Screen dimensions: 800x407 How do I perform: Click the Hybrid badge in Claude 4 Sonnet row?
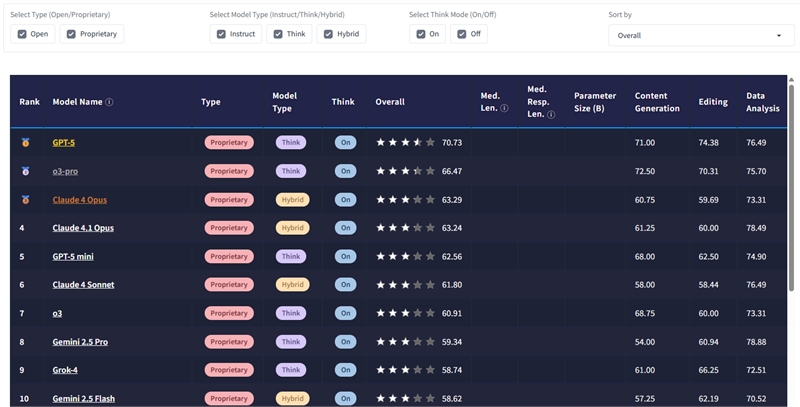292,285
